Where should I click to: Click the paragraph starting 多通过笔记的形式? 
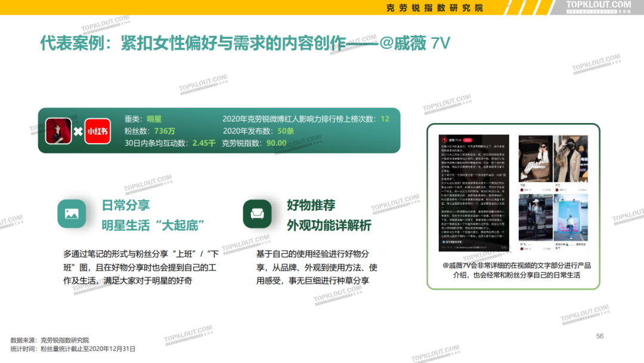pyautogui.click(x=141, y=267)
